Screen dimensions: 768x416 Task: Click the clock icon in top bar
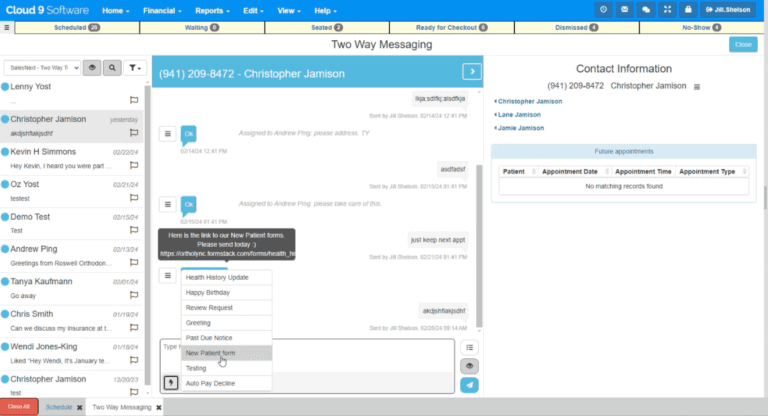pos(603,10)
